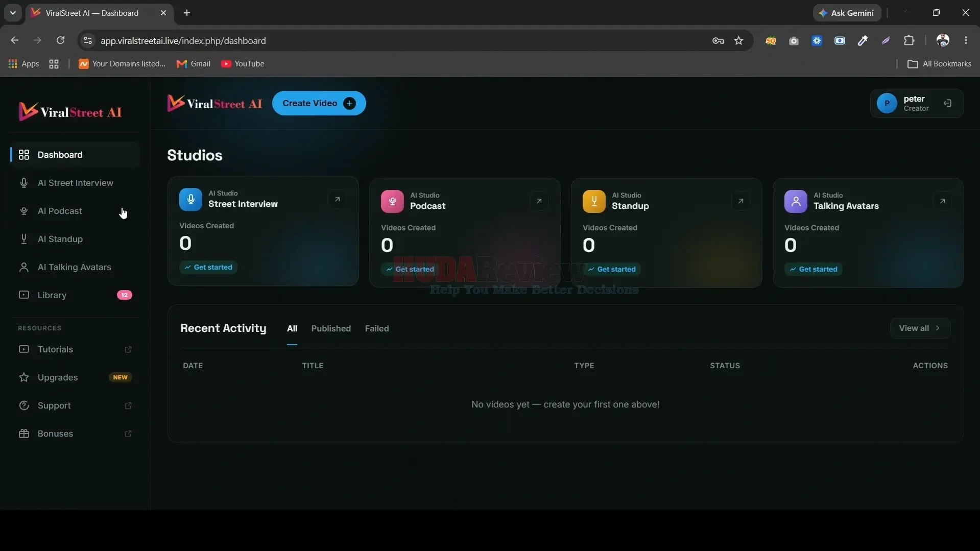Open the browser extensions puzzle icon

pyautogui.click(x=909, y=40)
